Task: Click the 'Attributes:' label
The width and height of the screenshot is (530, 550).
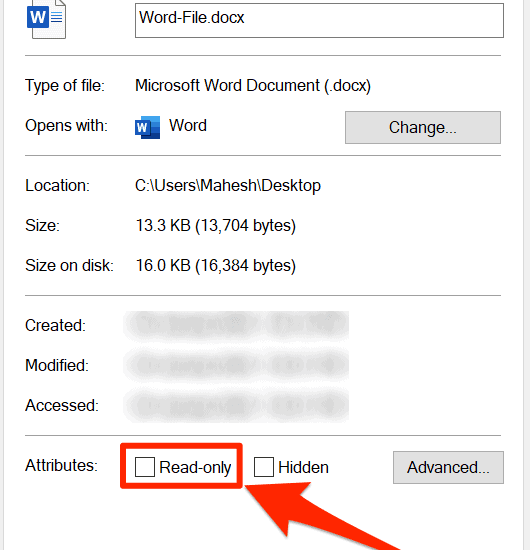Action: click(61, 466)
